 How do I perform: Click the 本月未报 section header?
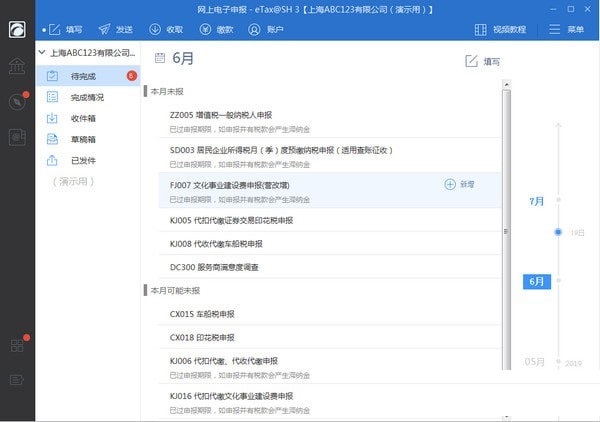click(167, 91)
